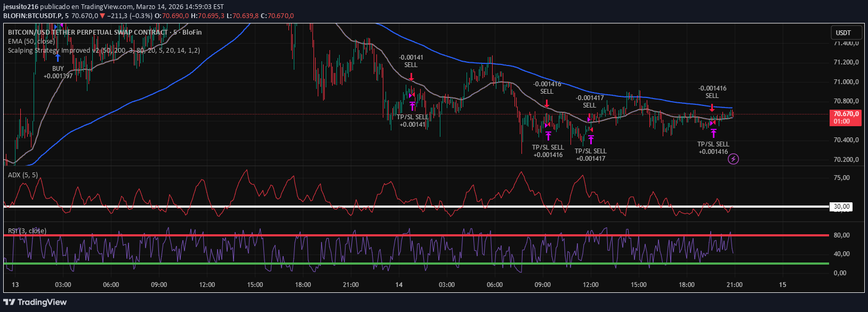Click the BLOFIN:BTCUSDT.P symbol text
Viewport: 868px width, 312px height.
(x=33, y=16)
